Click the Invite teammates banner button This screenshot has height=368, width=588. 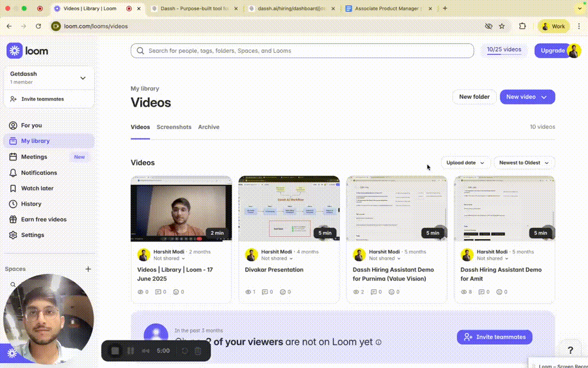(494, 337)
